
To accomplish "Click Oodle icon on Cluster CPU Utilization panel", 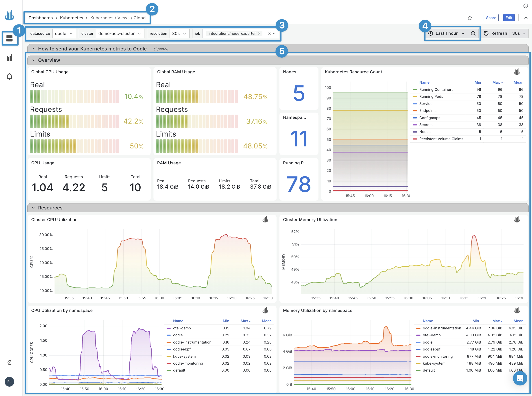I will 265,219.
